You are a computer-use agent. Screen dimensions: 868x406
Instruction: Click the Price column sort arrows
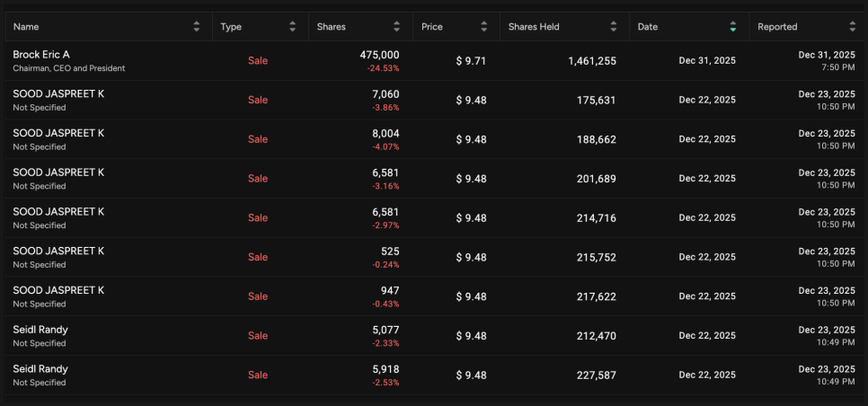[x=483, y=27]
